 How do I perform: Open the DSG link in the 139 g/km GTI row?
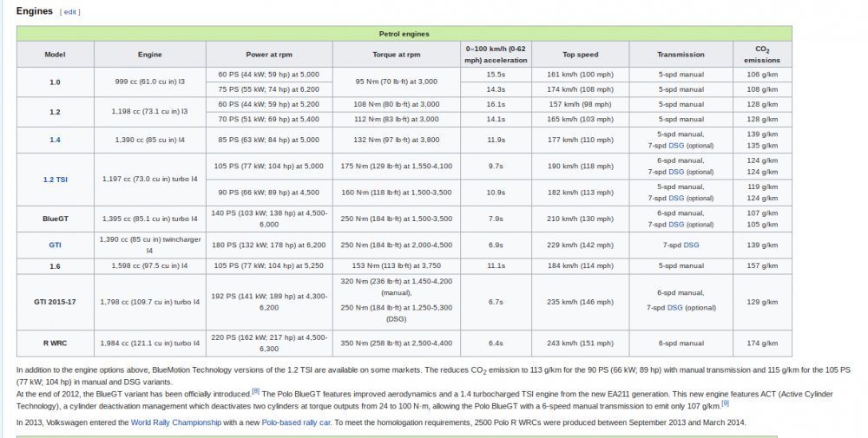691,245
